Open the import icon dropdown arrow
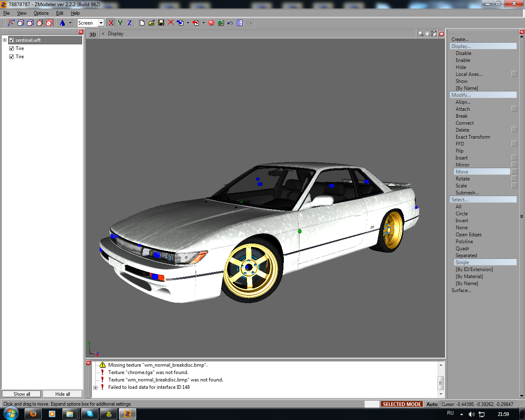Screen dimensions: 525x420 pos(188,23)
